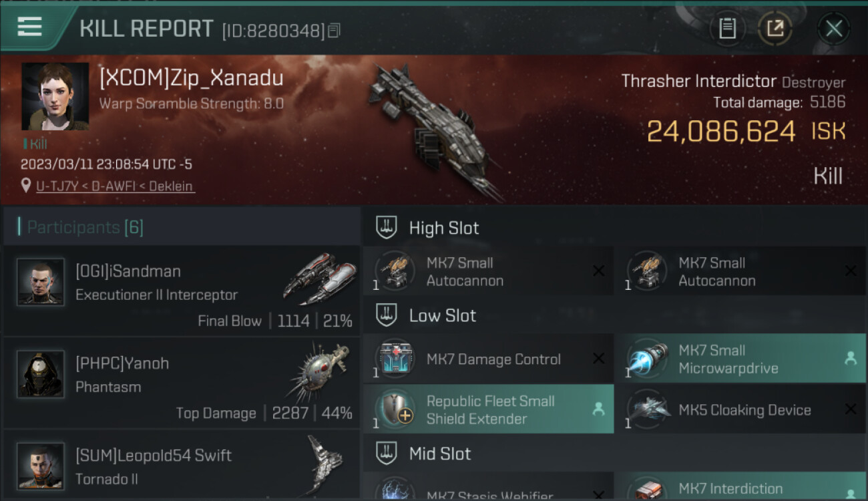
Task: Open the clipboard notes icon
Action: pyautogui.click(x=727, y=29)
